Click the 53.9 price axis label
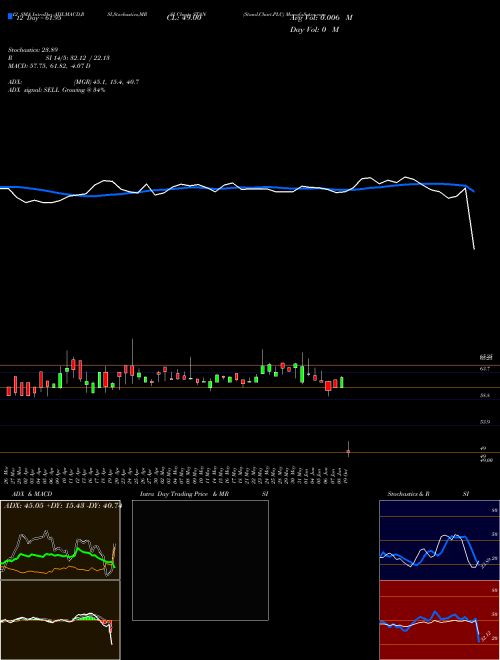This screenshot has height=660, width=500. (x=485, y=422)
